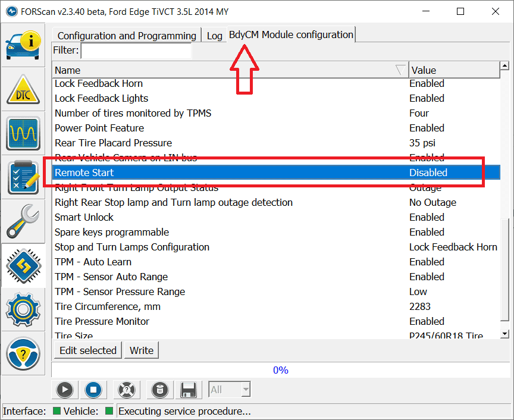
Task: Switch to Configuration and Programming tab
Action: coord(127,36)
